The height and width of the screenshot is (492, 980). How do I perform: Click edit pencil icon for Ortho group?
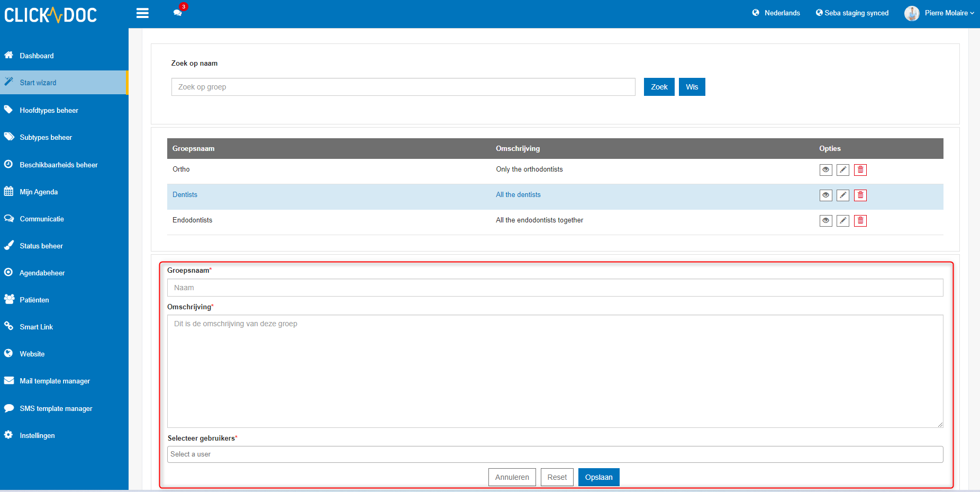[843, 170]
